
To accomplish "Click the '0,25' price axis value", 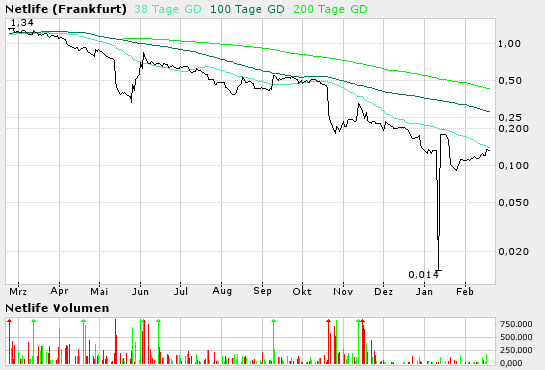I will (x=510, y=117).
